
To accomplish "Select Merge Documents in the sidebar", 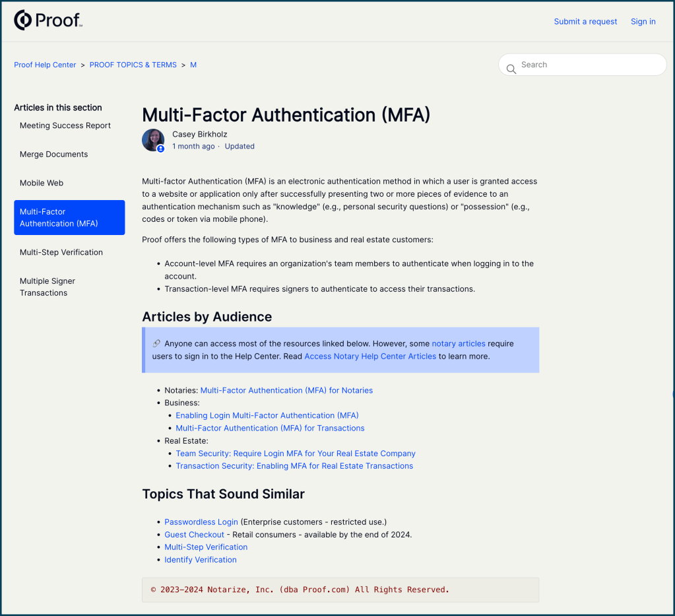I will pyautogui.click(x=53, y=154).
